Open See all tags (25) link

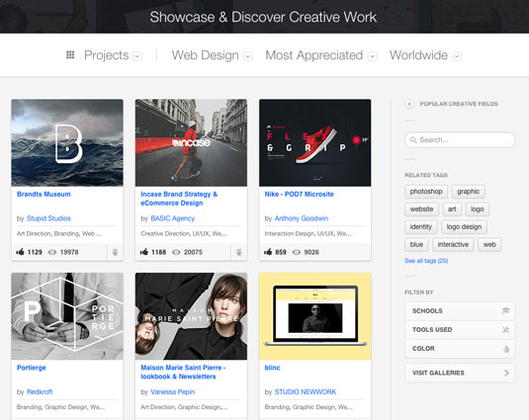point(426,261)
